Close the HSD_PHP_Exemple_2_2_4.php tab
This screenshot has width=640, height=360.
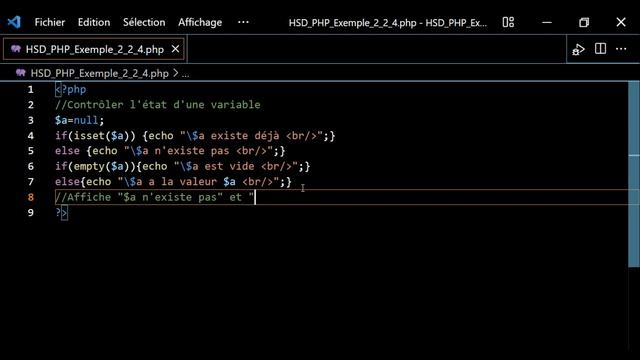click(x=176, y=49)
